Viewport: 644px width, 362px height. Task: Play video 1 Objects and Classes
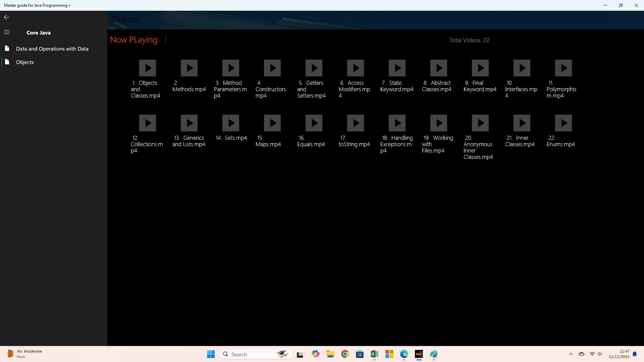point(148,68)
